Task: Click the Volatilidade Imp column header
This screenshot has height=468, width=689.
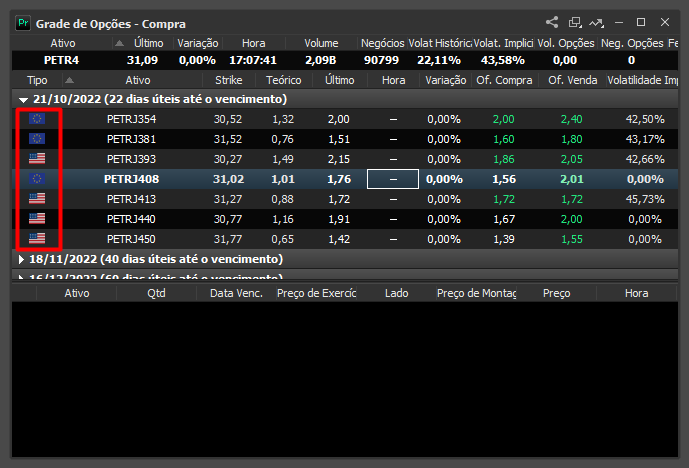Action: [642, 80]
